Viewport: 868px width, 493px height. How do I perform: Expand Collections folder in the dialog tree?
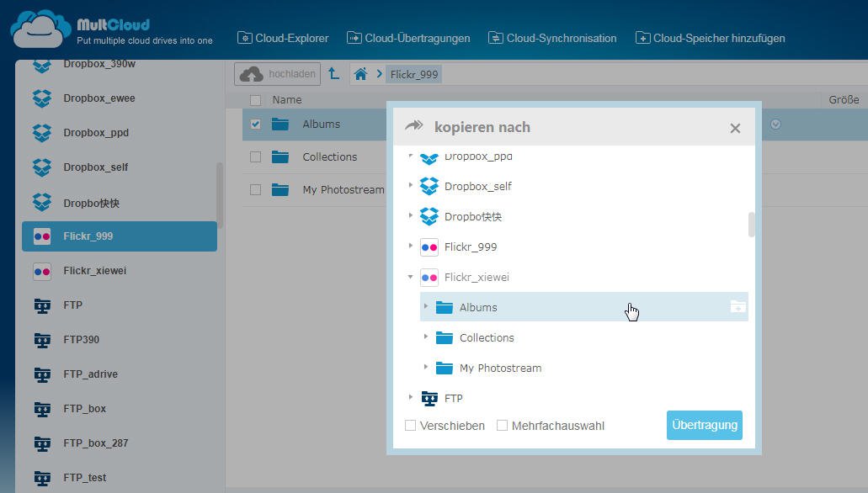click(426, 337)
